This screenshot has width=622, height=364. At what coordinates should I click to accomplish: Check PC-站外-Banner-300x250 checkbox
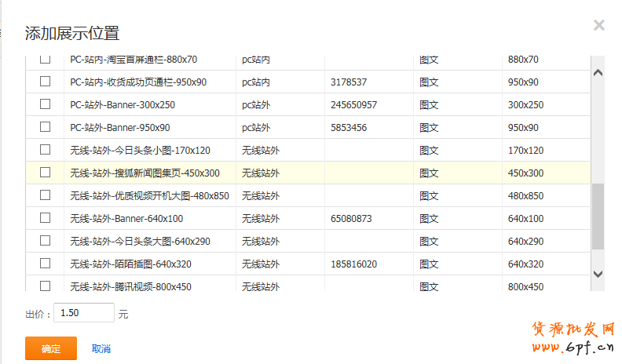point(45,104)
